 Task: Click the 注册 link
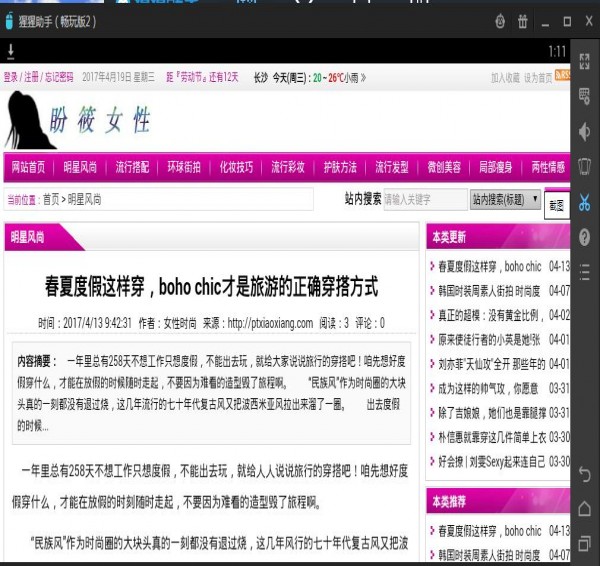[x=31, y=77]
